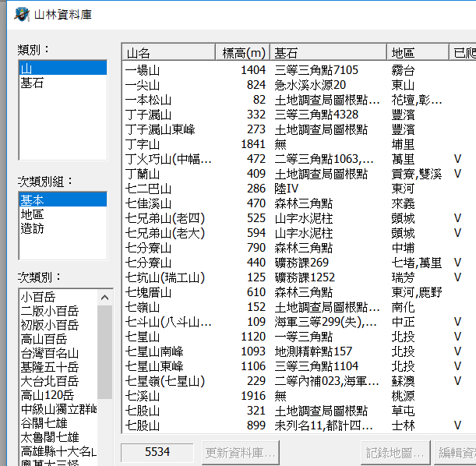This screenshot has width=476, height=466.
Task: Click the 5534 record count field
Action: (157, 451)
